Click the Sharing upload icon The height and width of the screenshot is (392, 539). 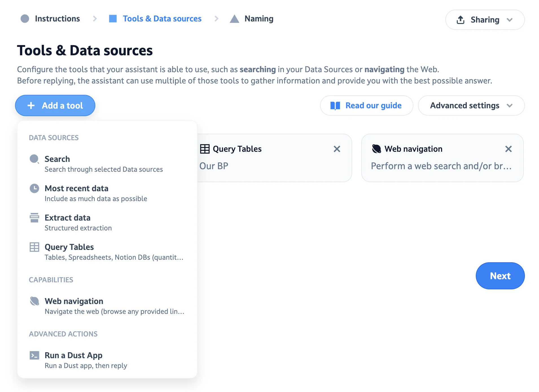(x=461, y=20)
